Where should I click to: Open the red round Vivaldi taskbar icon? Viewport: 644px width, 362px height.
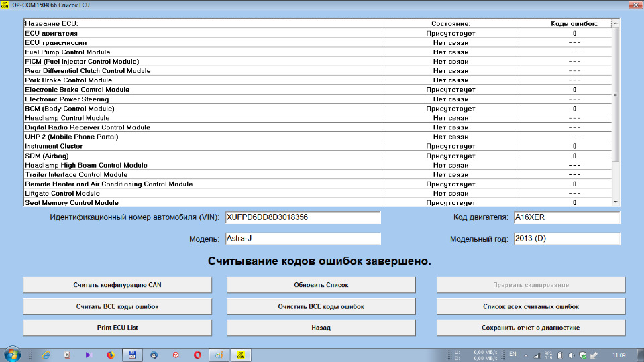(x=176, y=355)
